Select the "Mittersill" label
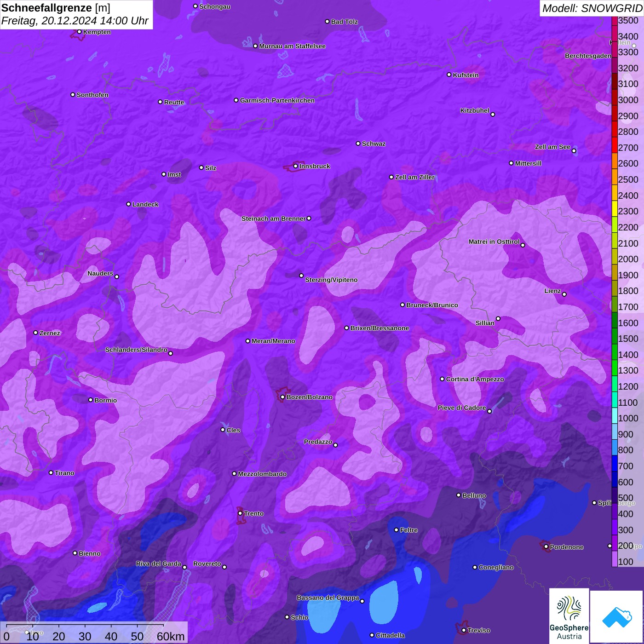 528,163
